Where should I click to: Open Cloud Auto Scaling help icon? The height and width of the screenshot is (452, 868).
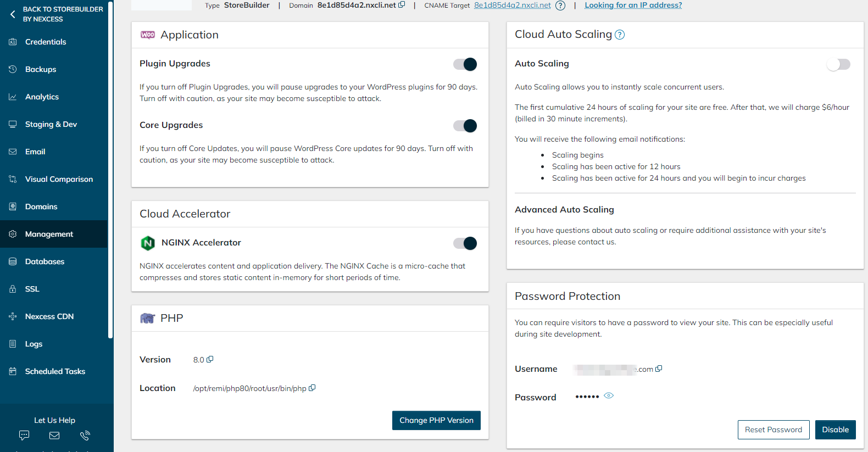620,35
